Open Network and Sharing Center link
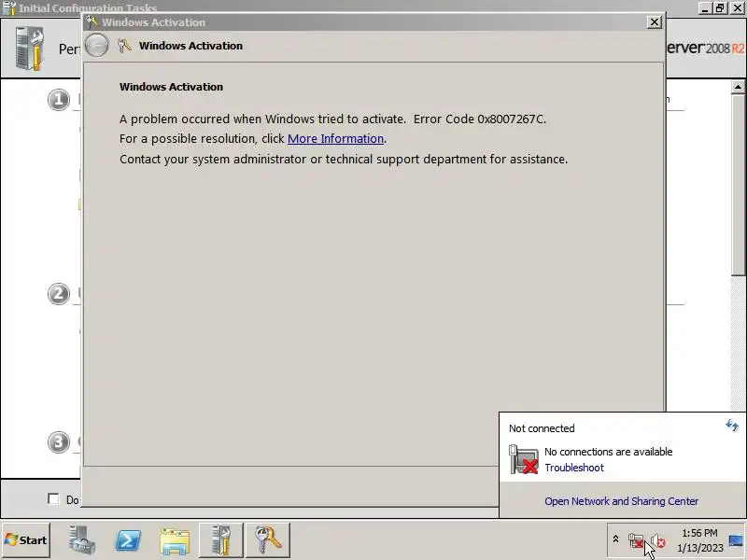This screenshot has height=560, width=747. (621, 501)
